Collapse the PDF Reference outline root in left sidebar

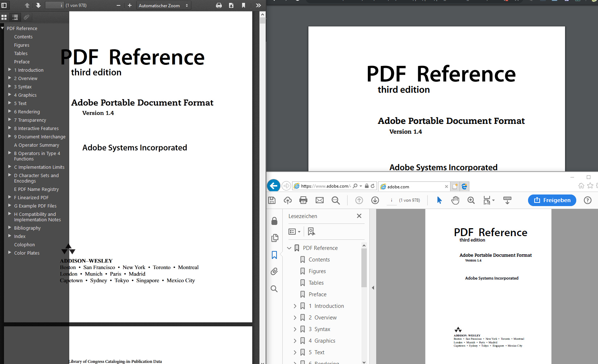point(3,28)
